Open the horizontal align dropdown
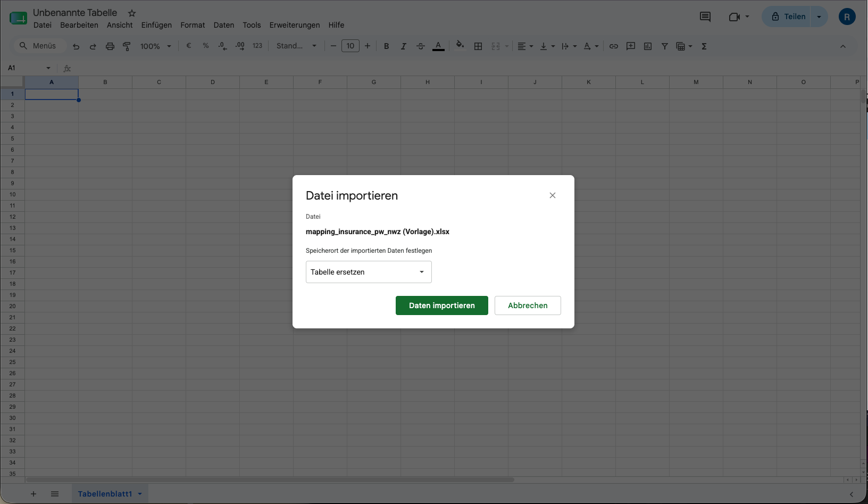The height and width of the screenshot is (504, 868). pos(525,46)
